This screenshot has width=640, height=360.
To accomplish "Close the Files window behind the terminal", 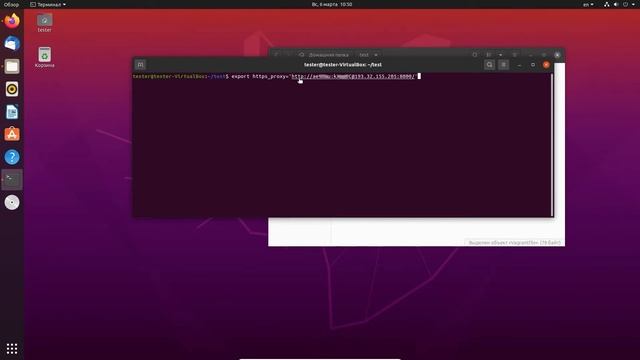I will point(557,55).
